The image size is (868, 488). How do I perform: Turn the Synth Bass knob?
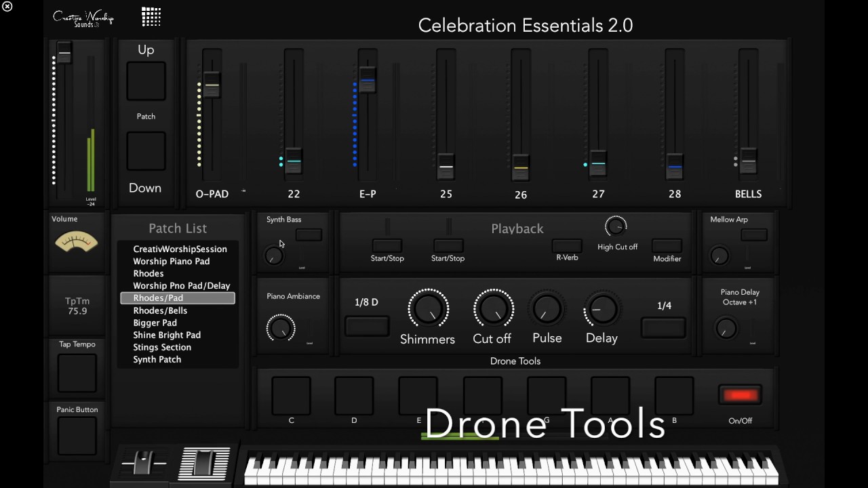click(274, 256)
